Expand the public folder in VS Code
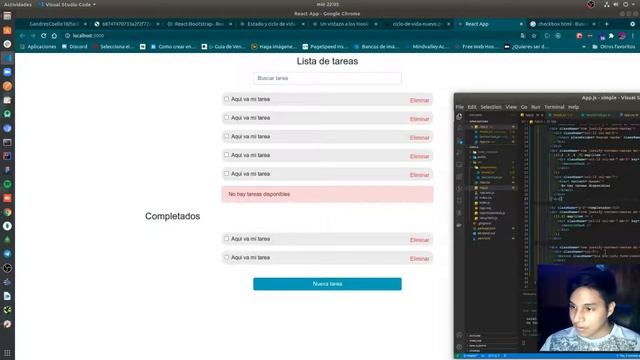Screen dimensions: 640x360 481,157
